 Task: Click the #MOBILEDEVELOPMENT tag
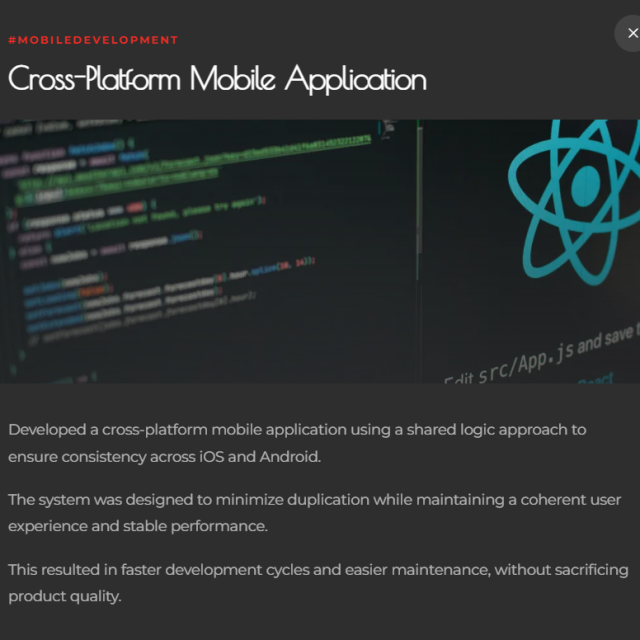coord(93,40)
